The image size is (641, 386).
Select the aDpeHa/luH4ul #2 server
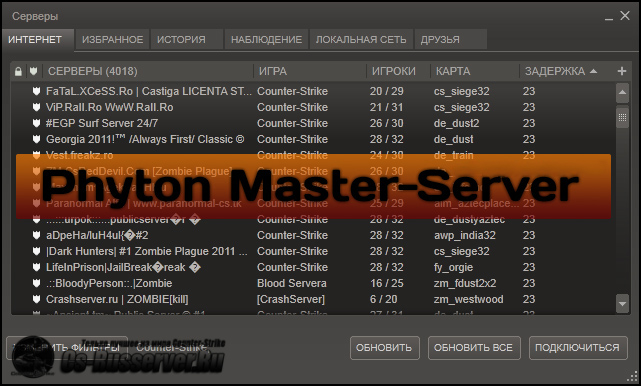313,235
